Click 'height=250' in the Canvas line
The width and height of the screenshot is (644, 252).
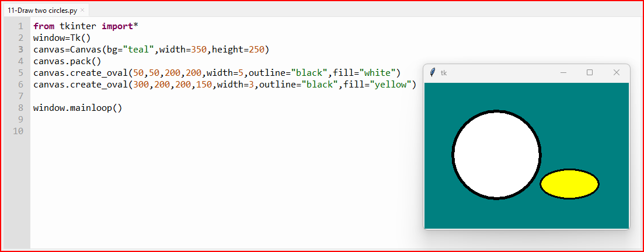(238, 50)
